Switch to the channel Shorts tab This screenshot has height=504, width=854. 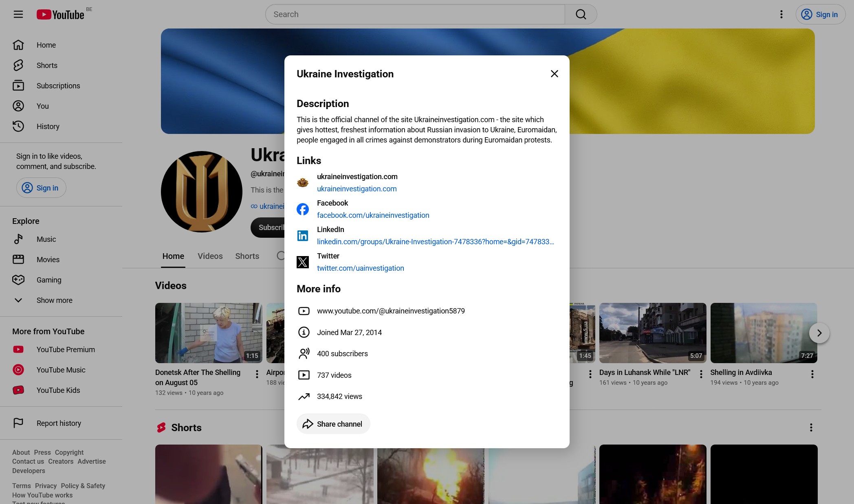coord(247,256)
